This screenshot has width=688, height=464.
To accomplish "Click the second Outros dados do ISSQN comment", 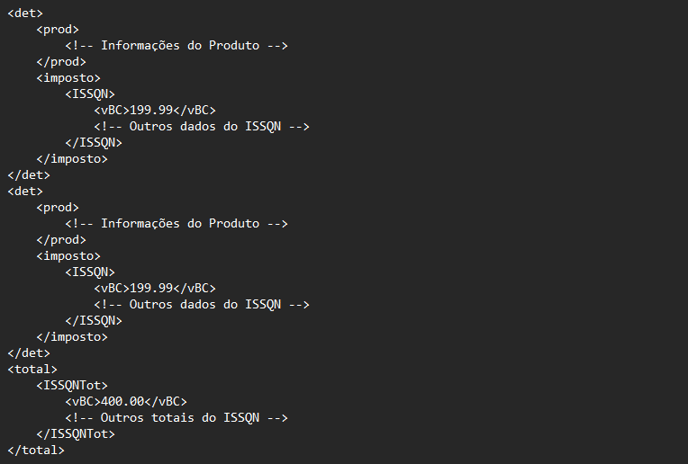I will (201, 305).
